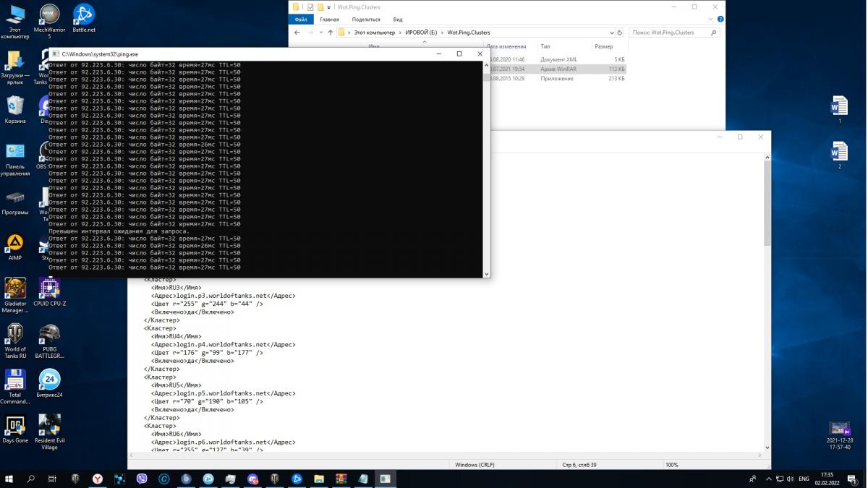Image resolution: width=868 pixels, height=488 pixels.
Task: Select the Корзина recycle bin icon
Action: (15, 110)
